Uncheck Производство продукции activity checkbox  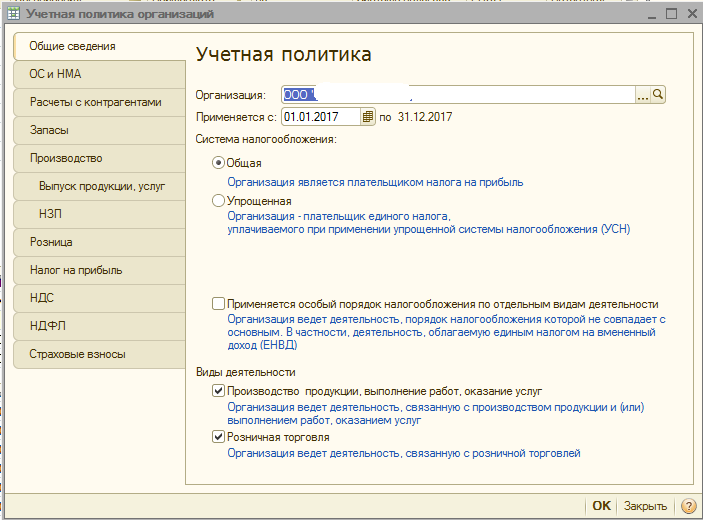[219, 391]
